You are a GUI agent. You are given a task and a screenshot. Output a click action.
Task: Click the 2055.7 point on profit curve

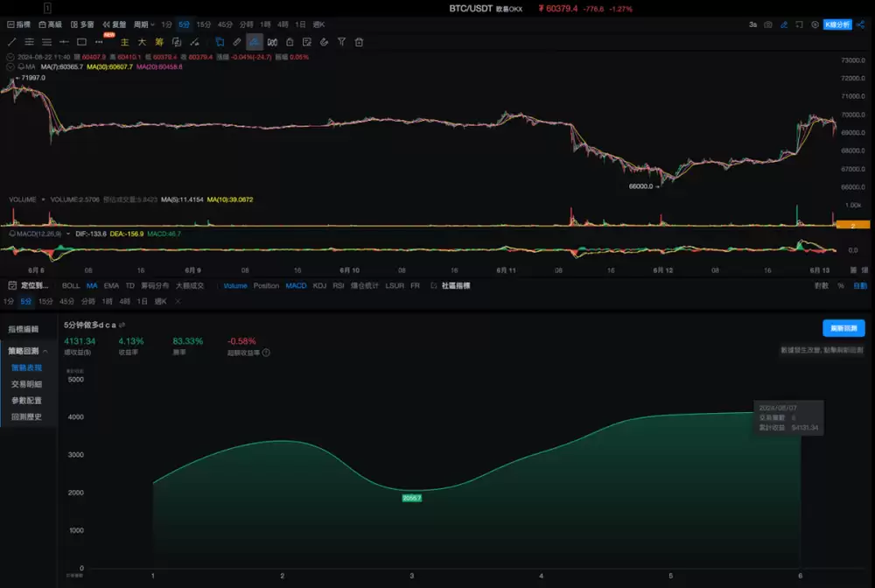(412, 498)
